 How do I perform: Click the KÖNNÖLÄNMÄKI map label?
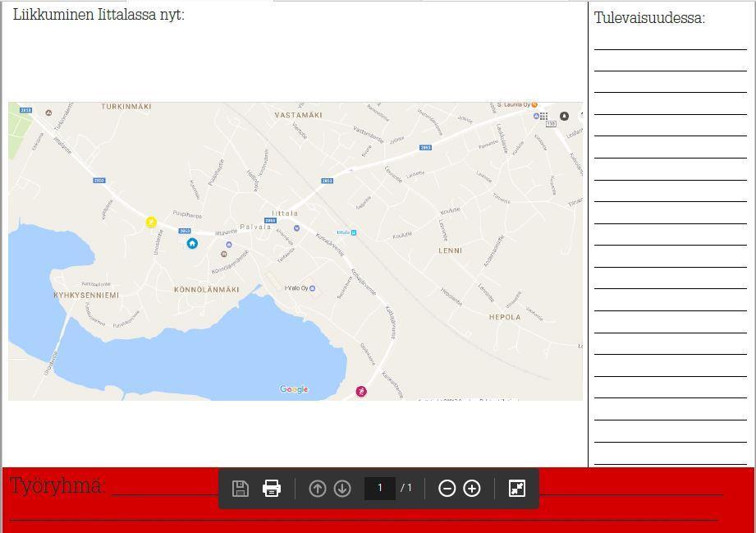(x=206, y=289)
